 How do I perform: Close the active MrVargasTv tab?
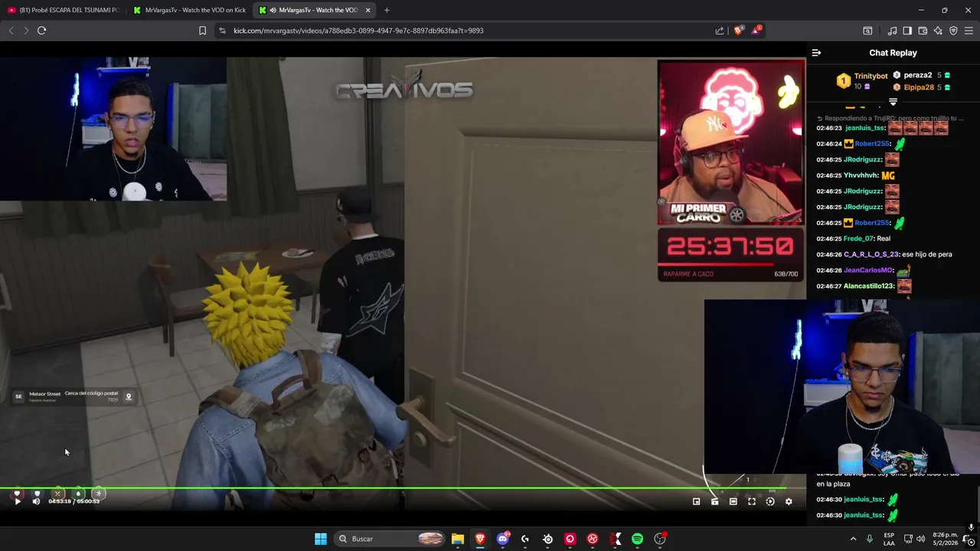click(368, 10)
